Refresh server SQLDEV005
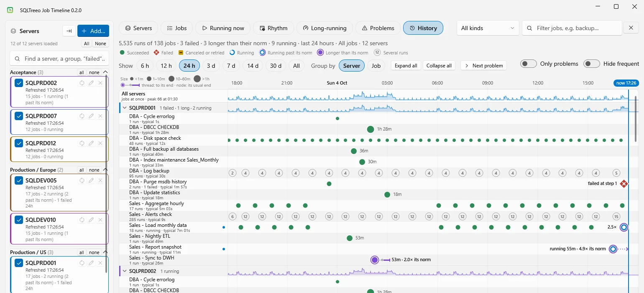 point(82,180)
